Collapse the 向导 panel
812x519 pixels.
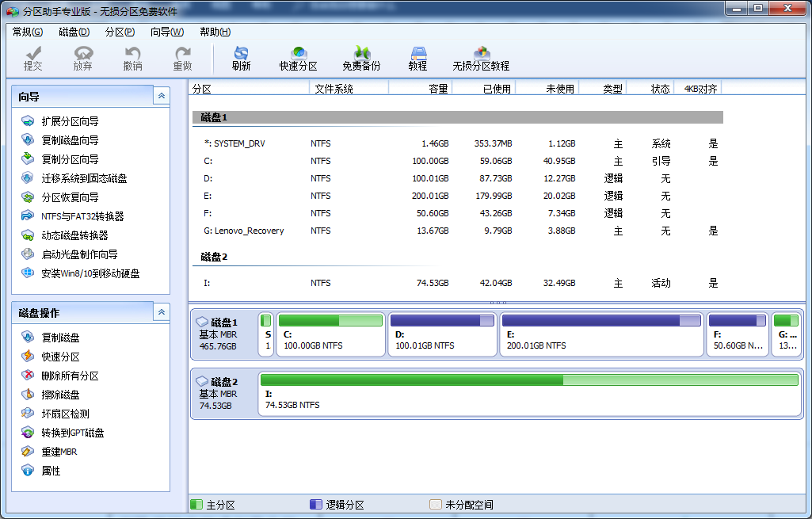click(162, 96)
